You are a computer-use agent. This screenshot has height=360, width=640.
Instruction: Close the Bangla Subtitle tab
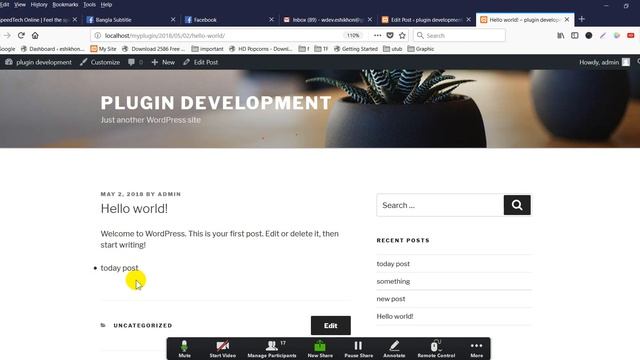[173, 20]
